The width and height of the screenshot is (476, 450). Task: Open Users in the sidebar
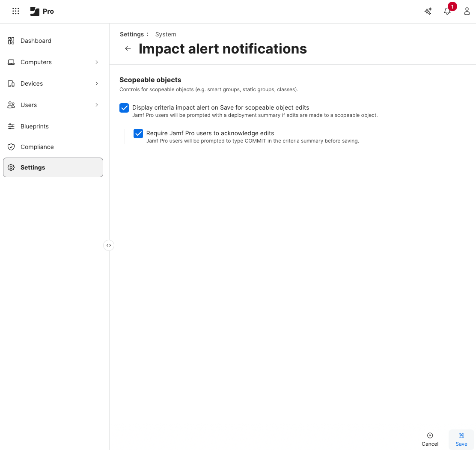[53, 105]
